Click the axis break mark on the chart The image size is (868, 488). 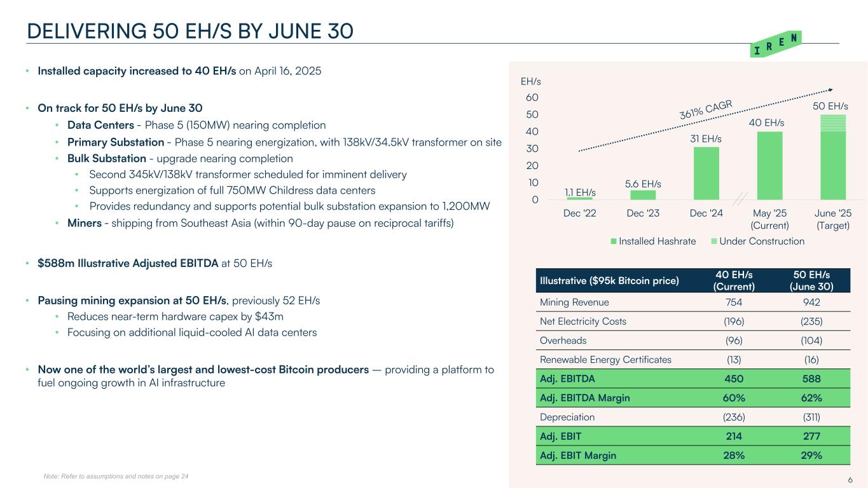pyautogui.click(x=739, y=198)
